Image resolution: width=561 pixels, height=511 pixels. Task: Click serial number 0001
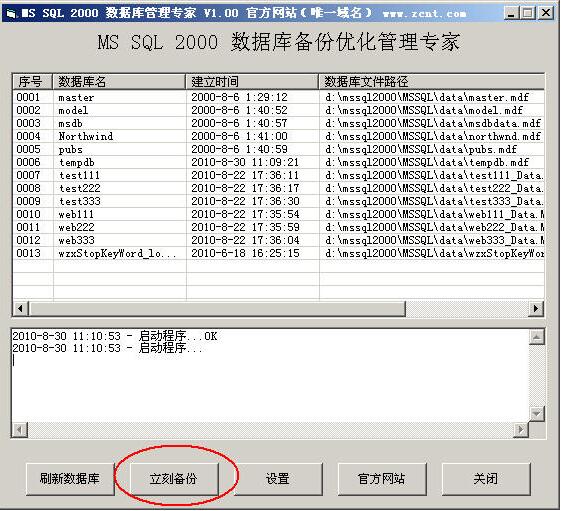pos(28,97)
